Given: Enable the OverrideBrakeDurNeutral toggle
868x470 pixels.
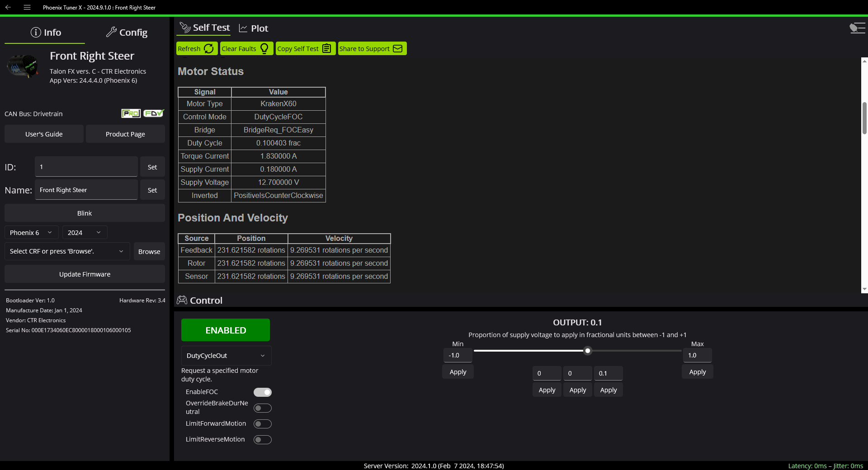Looking at the screenshot, I should click(x=262, y=408).
